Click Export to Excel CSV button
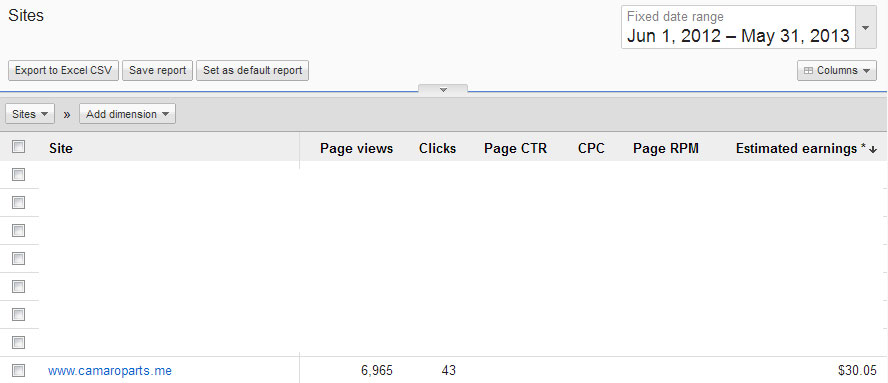The height and width of the screenshot is (383, 888). [x=63, y=71]
